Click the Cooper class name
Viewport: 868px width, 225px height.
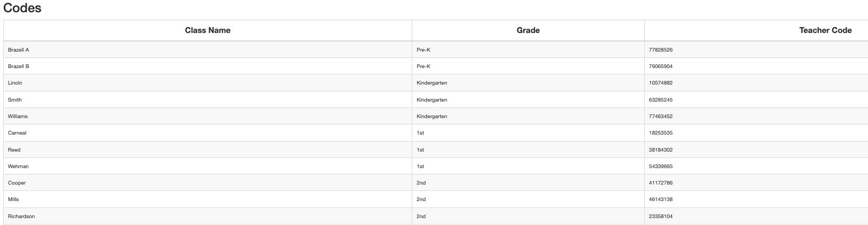[x=17, y=182]
